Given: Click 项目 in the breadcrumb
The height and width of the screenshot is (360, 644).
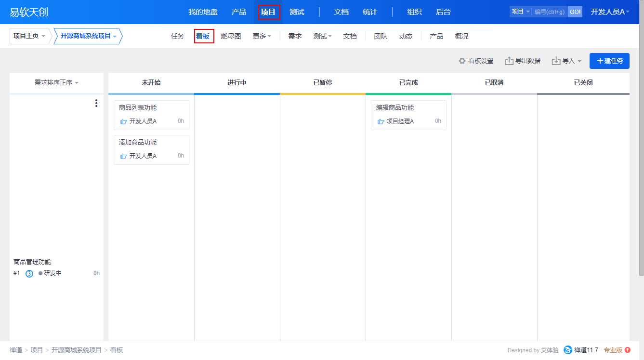Looking at the screenshot, I should coord(37,350).
